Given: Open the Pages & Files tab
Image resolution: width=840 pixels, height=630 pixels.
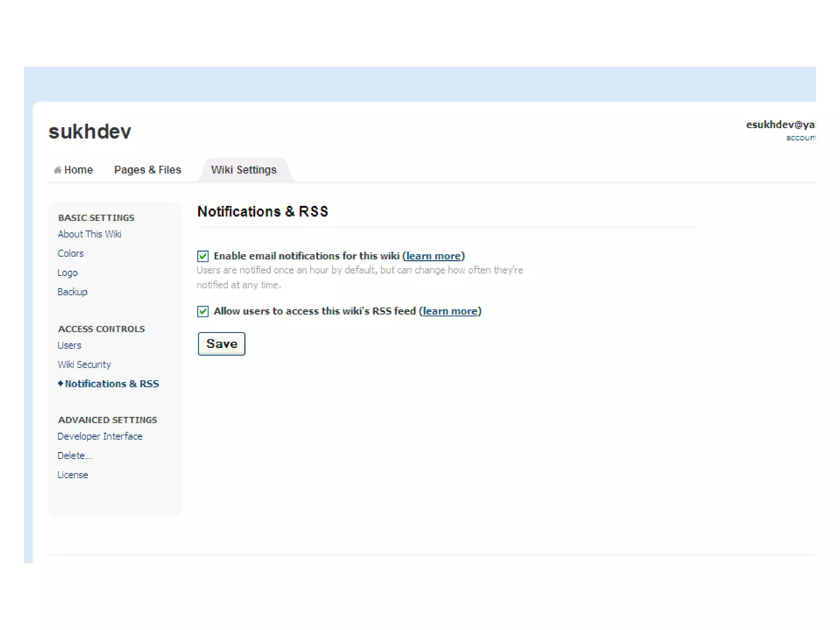Looking at the screenshot, I should (x=147, y=170).
